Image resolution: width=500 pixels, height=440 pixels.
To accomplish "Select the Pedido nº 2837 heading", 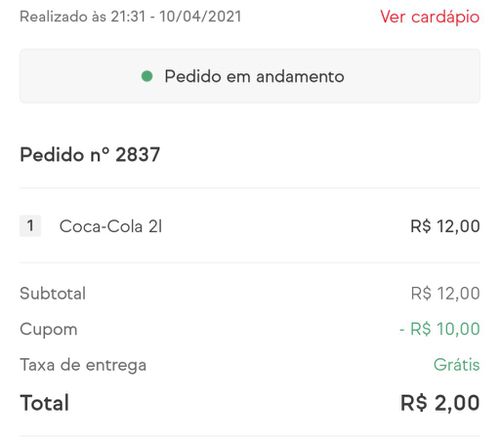I will [90, 155].
